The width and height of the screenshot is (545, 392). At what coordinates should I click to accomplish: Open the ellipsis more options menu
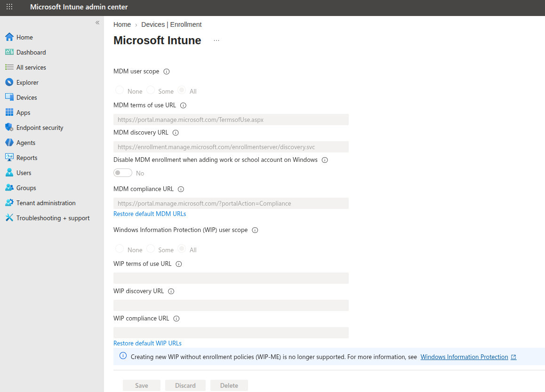[x=216, y=40]
